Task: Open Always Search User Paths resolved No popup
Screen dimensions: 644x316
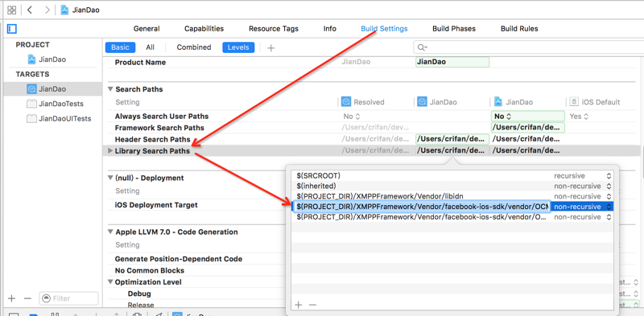Action: [352, 117]
